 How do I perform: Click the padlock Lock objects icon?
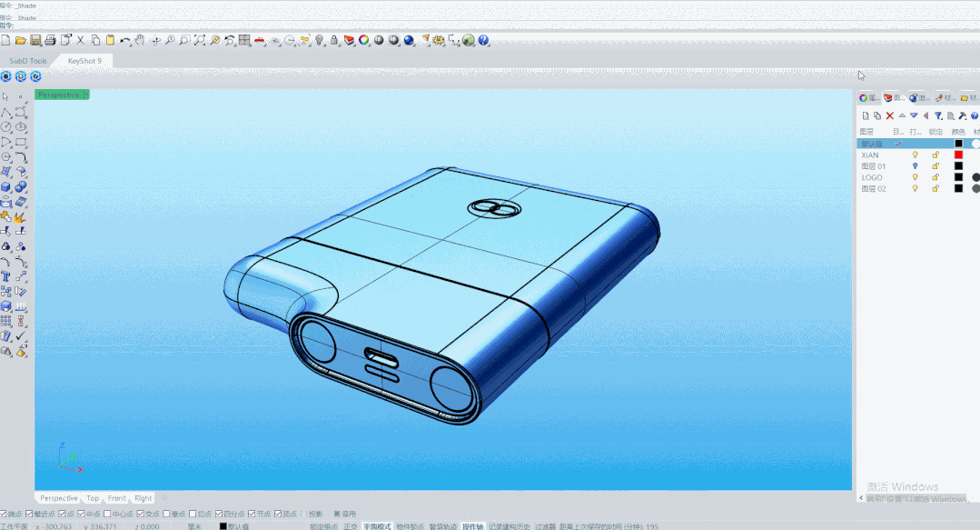(x=334, y=40)
